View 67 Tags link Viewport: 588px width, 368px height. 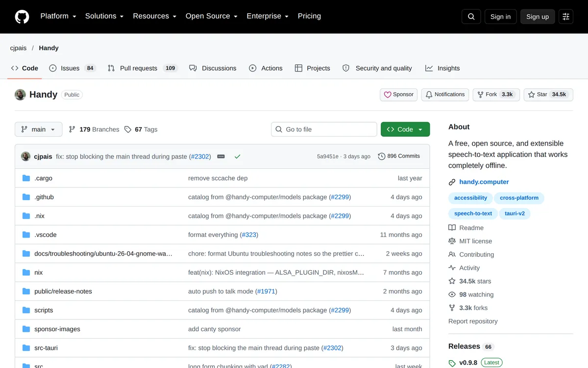[x=141, y=130]
